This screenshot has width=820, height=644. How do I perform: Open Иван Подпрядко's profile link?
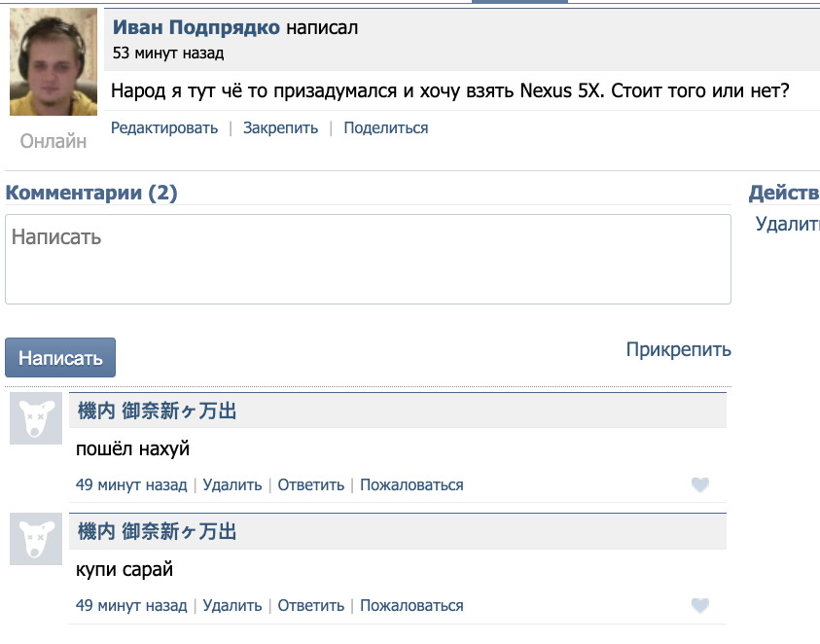point(196,27)
